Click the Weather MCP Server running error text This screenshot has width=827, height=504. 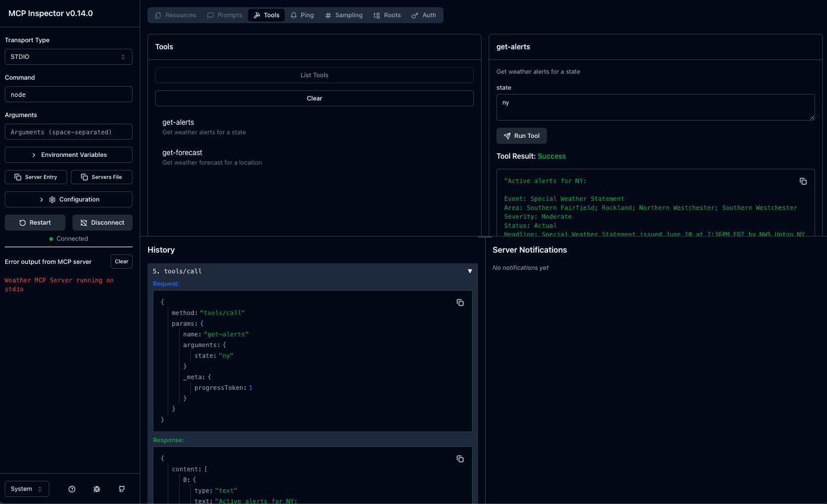pos(59,284)
